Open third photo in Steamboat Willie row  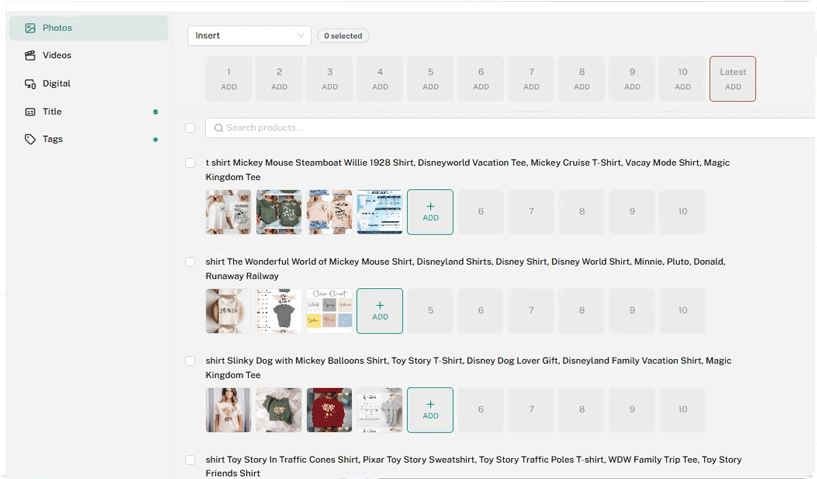[329, 212]
